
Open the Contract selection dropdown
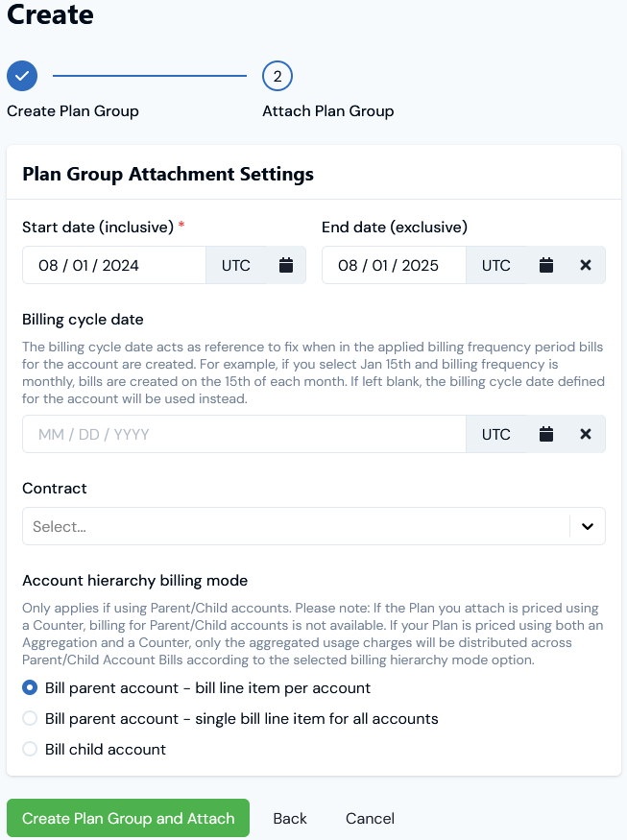(288, 526)
